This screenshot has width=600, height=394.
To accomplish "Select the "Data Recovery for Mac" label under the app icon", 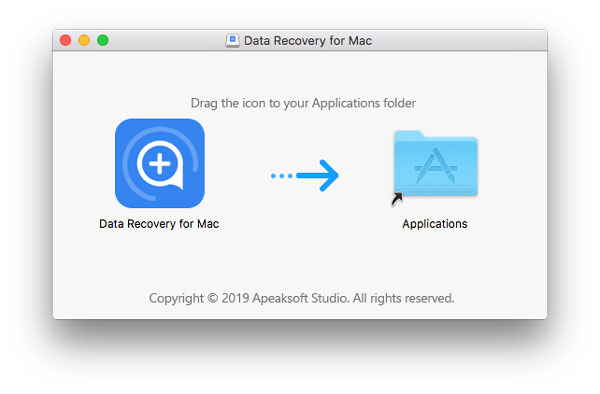I will (159, 224).
